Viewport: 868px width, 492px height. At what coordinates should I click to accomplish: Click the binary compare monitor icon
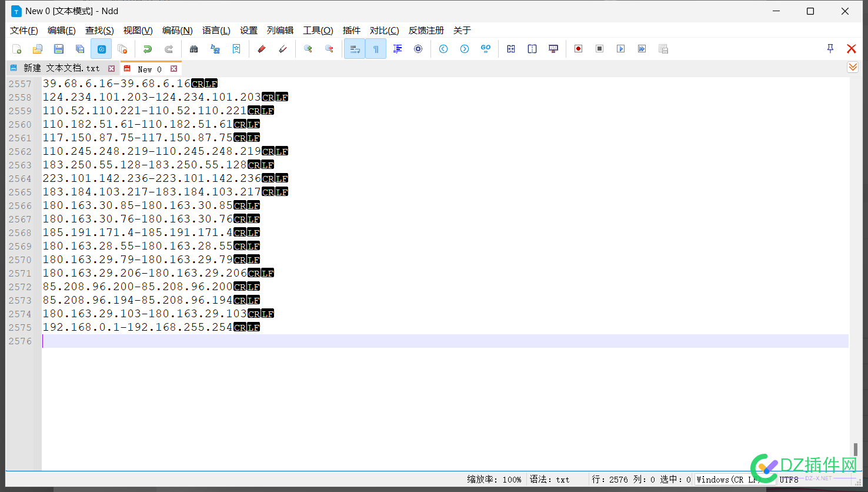[x=553, y=49]
